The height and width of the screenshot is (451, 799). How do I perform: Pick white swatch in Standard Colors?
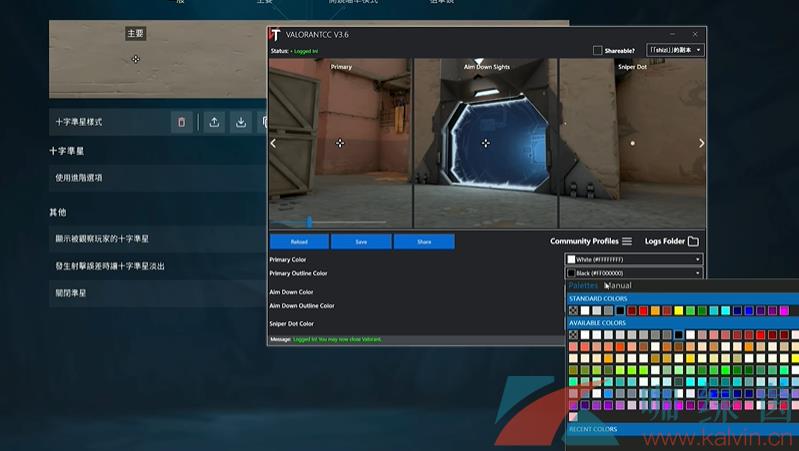585,310
